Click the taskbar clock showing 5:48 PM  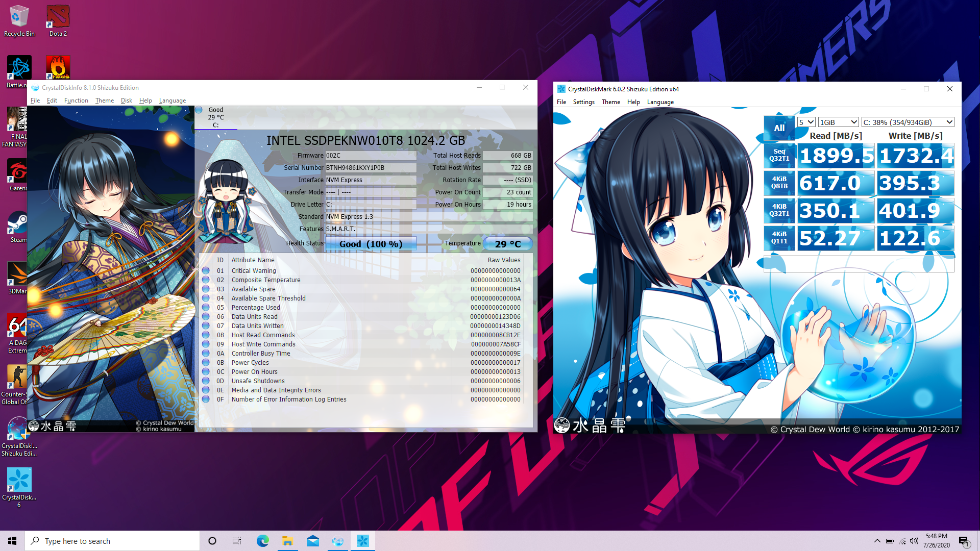[x=936, y=541]
